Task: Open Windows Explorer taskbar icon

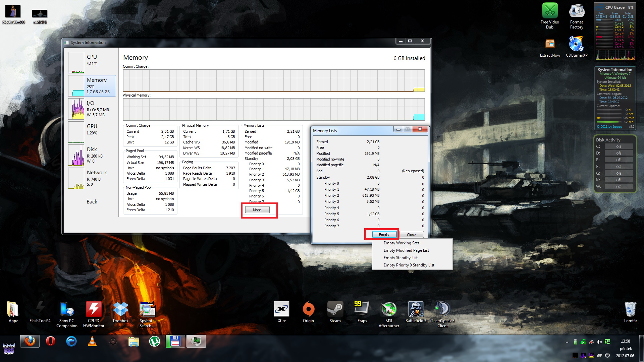Action: [134, 341]
